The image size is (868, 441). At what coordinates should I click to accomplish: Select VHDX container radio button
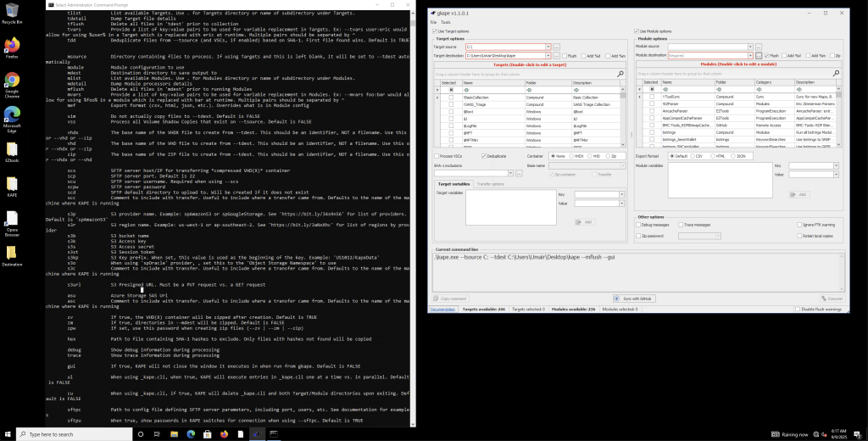(571, 156)
